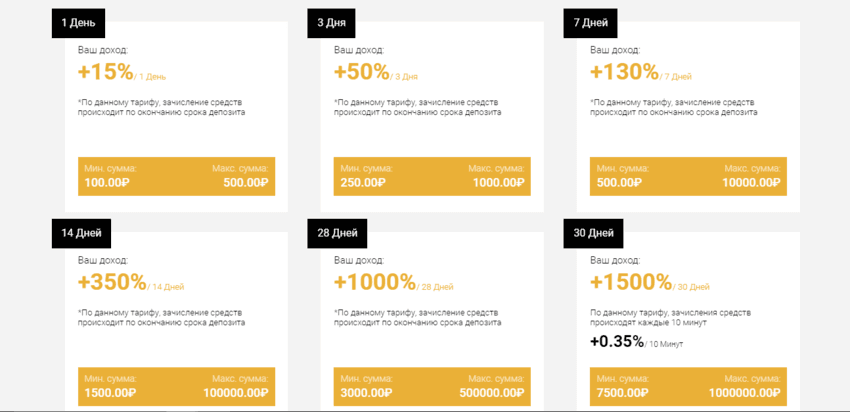Select the +1000% income figure

[x=374, y=282]
